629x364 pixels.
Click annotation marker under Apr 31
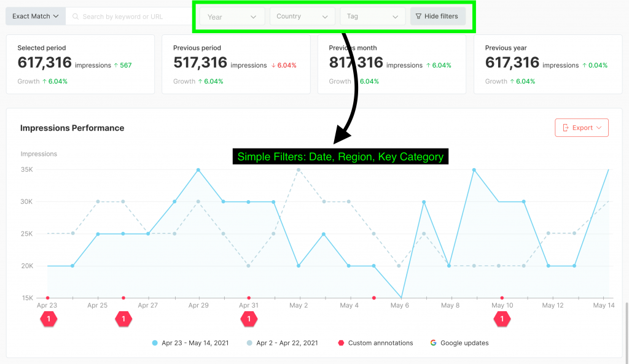tap(249, 319)
